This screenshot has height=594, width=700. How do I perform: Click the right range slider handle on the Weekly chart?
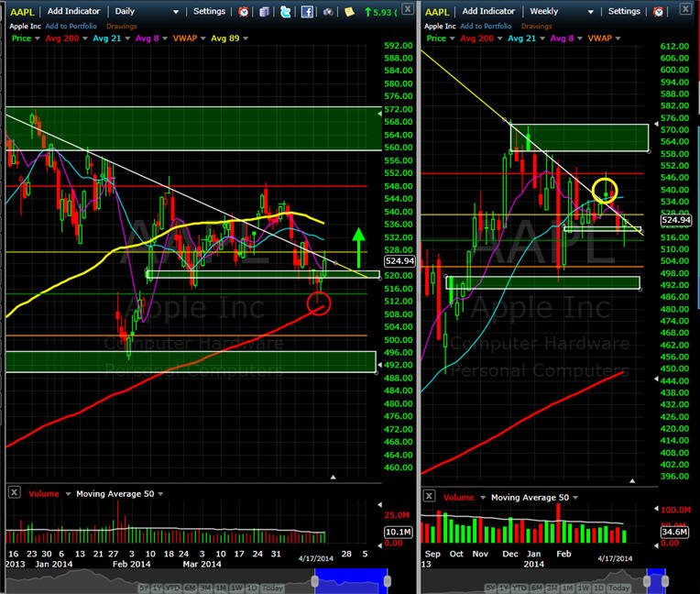665,580
